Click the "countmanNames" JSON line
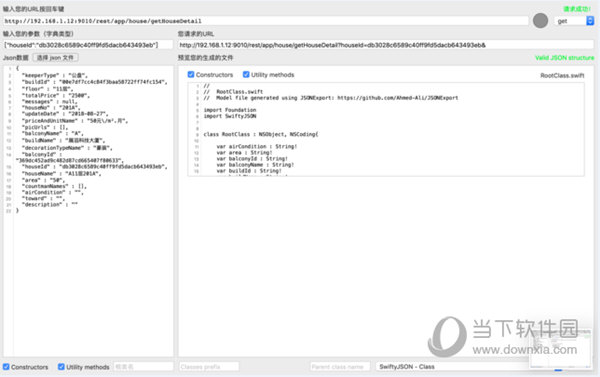Viewport: 600px width, 377px height. [54, 186]
